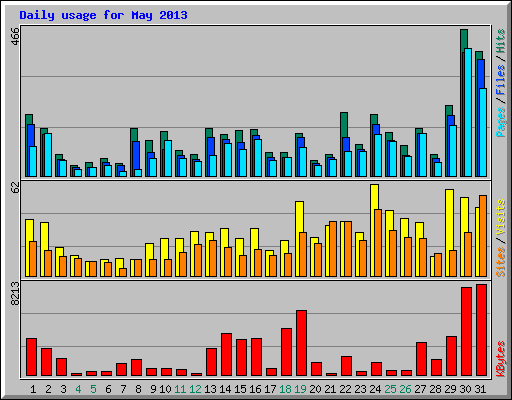Click the green "26" day label on x-axis
The width and height of the screenshot is (512, 400).
click(x=405, y=389)
